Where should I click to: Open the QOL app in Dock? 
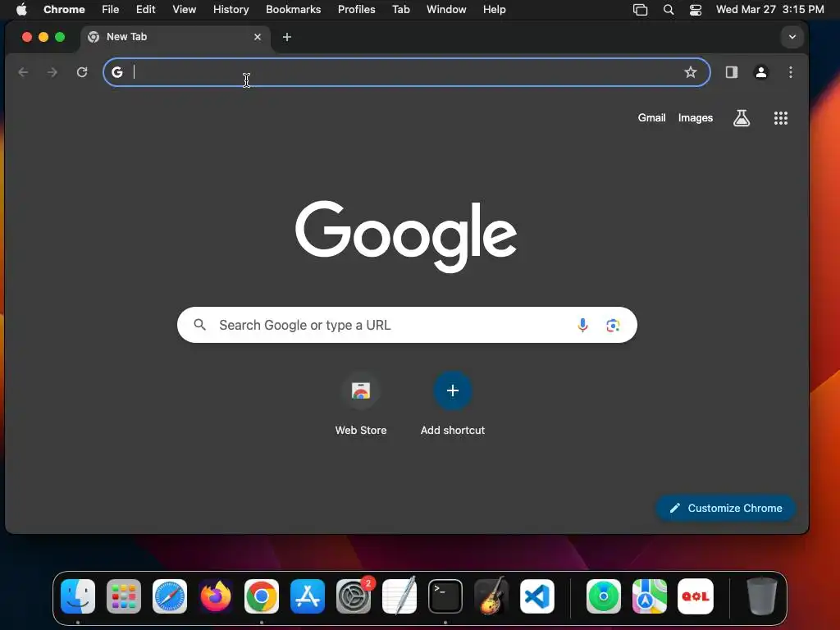pos(696,596)
